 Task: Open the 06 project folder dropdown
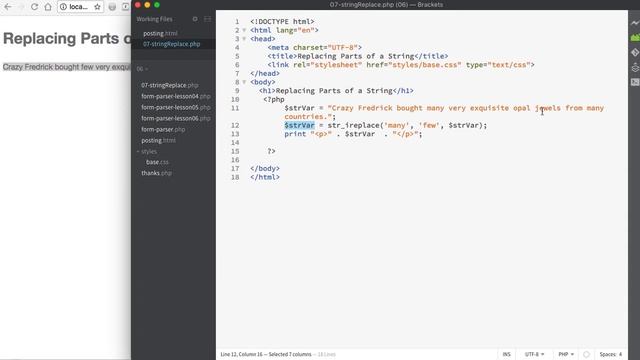pyautogui.click(x=142, y=69)
